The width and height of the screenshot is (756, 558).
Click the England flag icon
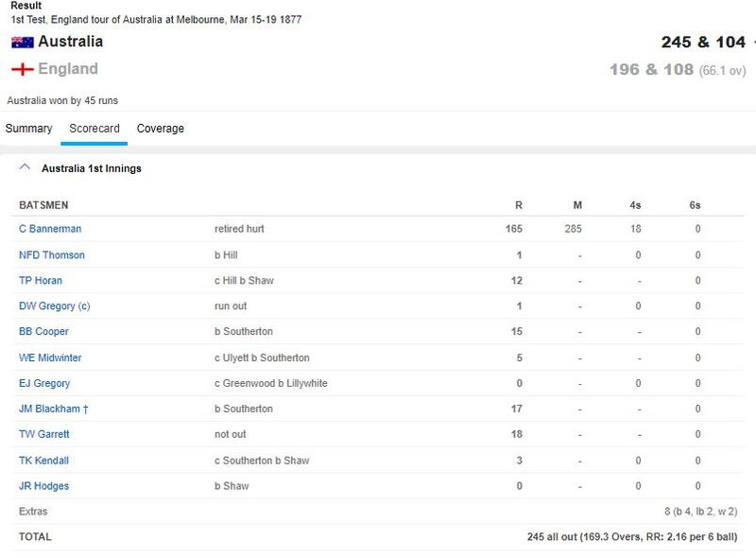(22, 69)
